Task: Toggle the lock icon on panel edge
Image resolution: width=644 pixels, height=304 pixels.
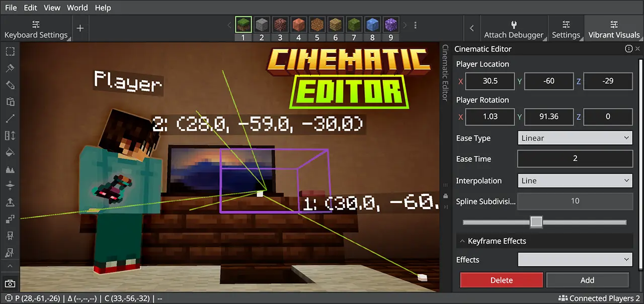Action: click(x=445, y=195)
